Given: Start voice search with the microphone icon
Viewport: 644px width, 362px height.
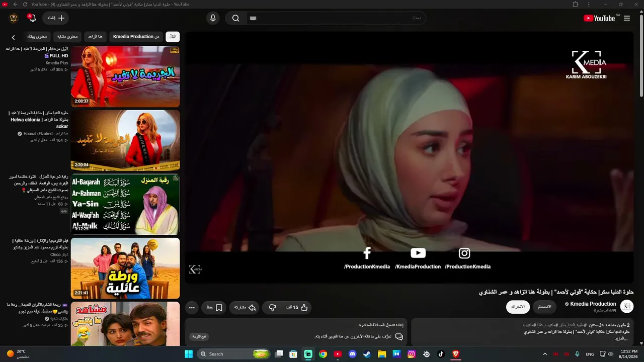Looking at the screenshot, I should pos(213,18).
